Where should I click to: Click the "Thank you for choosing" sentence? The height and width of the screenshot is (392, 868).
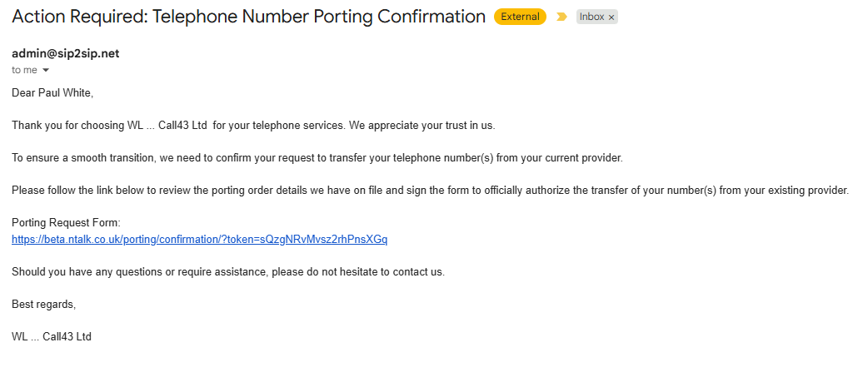(x=67, y=125)
